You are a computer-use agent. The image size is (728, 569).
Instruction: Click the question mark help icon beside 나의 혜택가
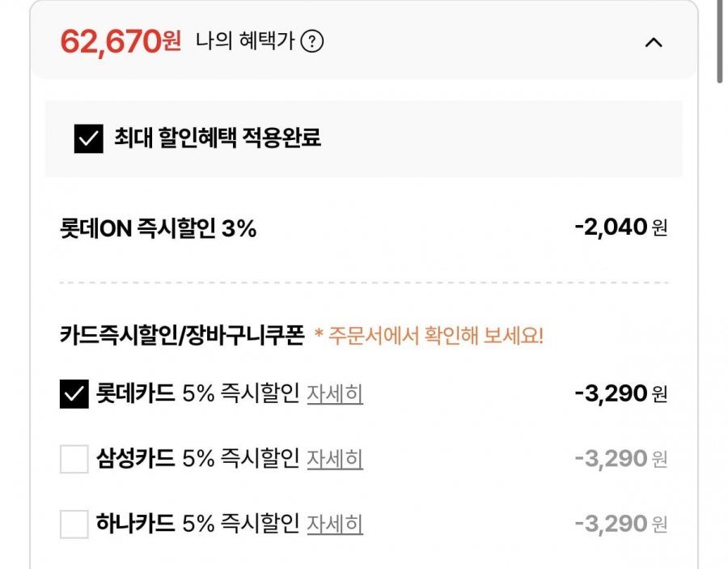311,41
